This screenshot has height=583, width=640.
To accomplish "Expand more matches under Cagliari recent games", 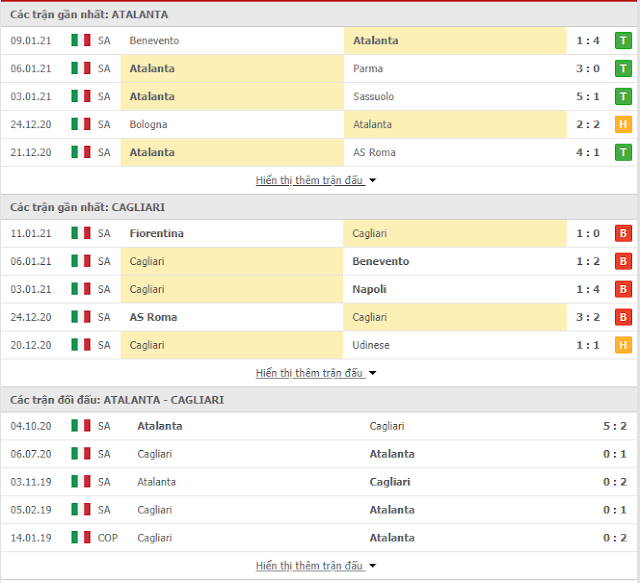I will tap(316, 373).
